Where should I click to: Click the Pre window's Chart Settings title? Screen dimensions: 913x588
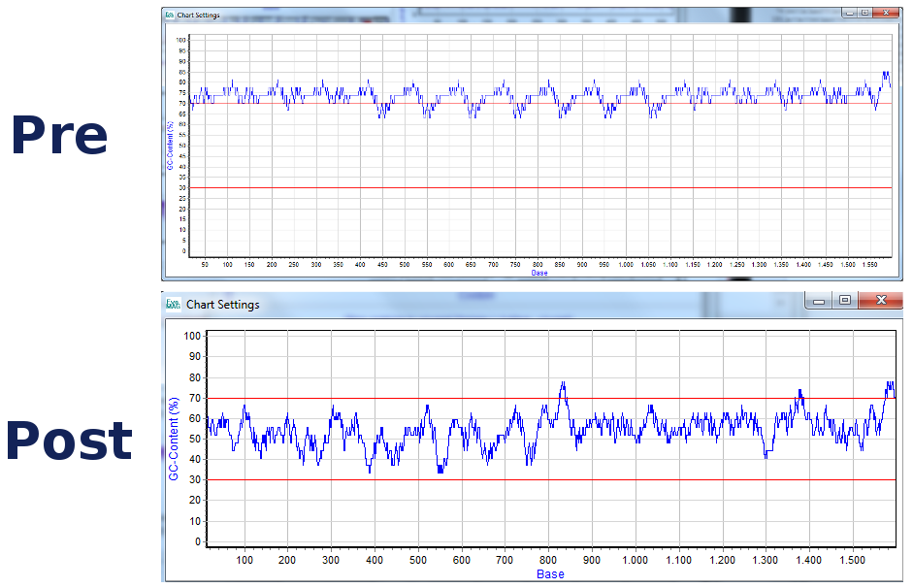pyautogui.click(x=198, y=16)
